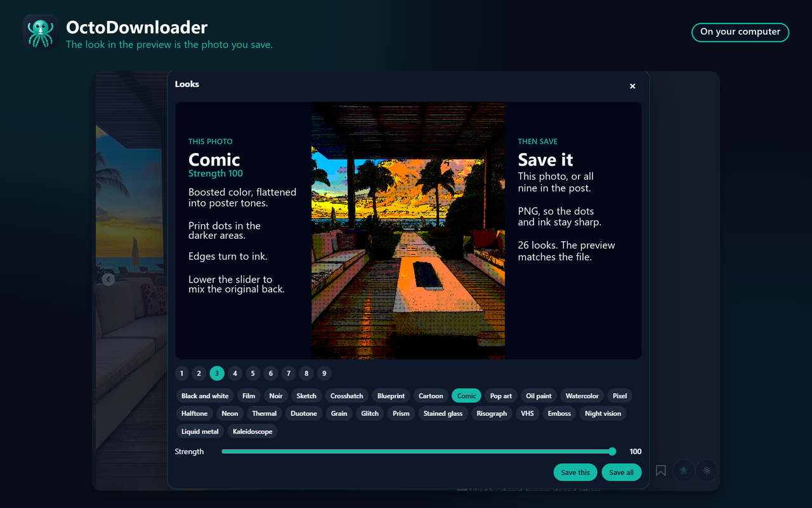812x508 pixels.
Task: Select the Neon look
Action: pyautogui.click(x=230, y=413)
